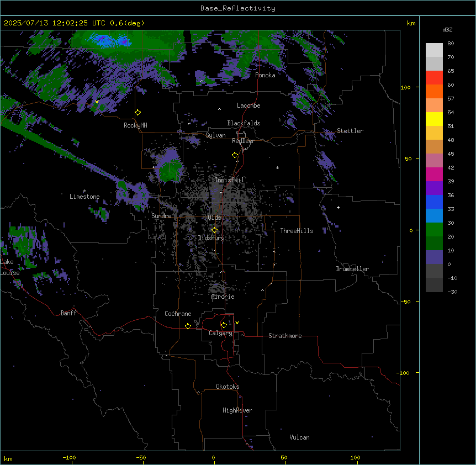476x465 pixels.
Task: Click the Limestone map label
Action: (84, 197)
